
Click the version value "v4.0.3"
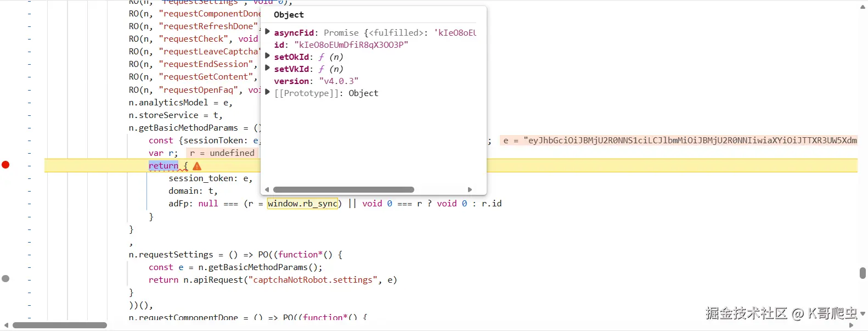pos(339,81)
